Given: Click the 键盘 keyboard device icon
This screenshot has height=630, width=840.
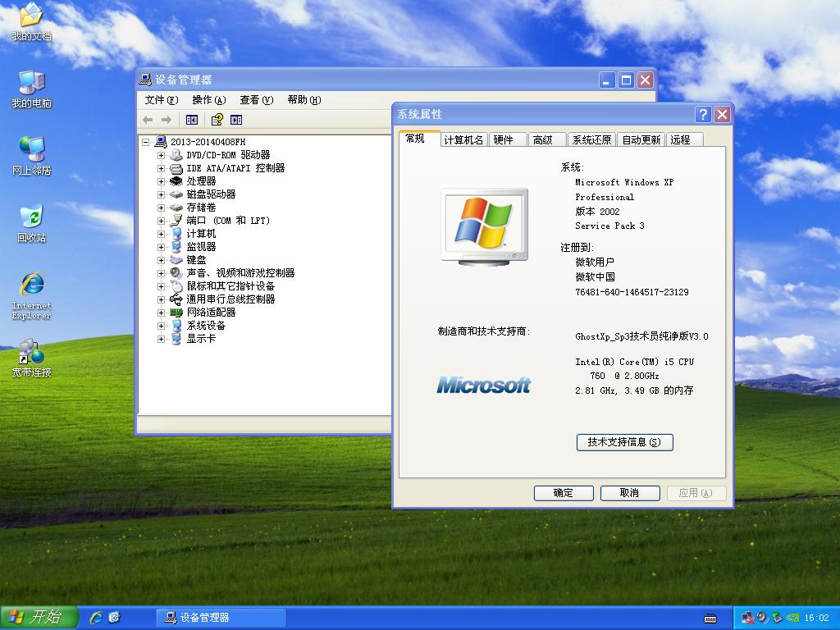Looking at the screenshot, I should (176, 260).
